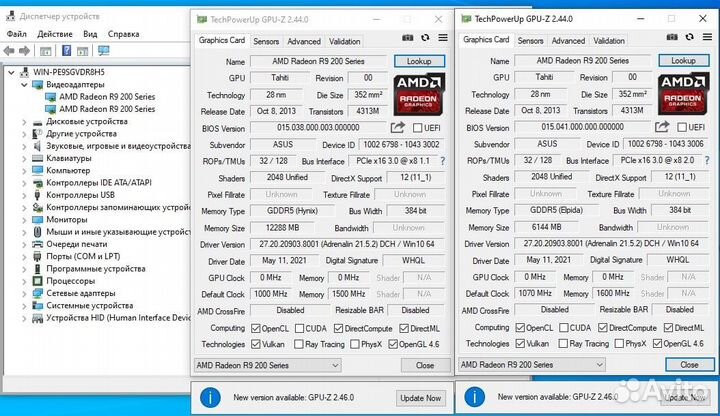Click the BIOS export icon in right GPU-Z window

coord(661,127)
